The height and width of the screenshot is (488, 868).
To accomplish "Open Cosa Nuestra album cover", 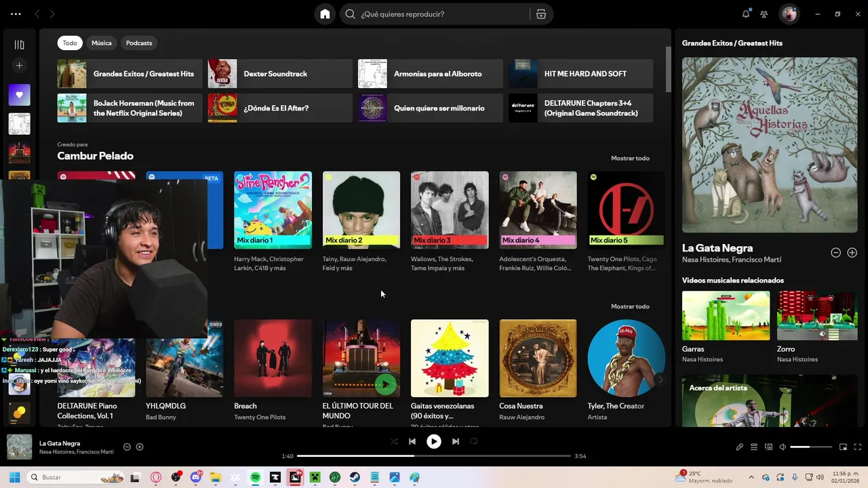I will click(538, 359).
